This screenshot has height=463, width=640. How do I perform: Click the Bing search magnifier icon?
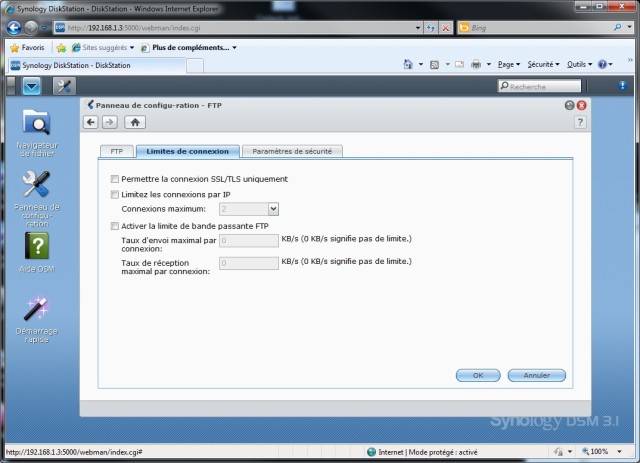[x=618, y=27]
